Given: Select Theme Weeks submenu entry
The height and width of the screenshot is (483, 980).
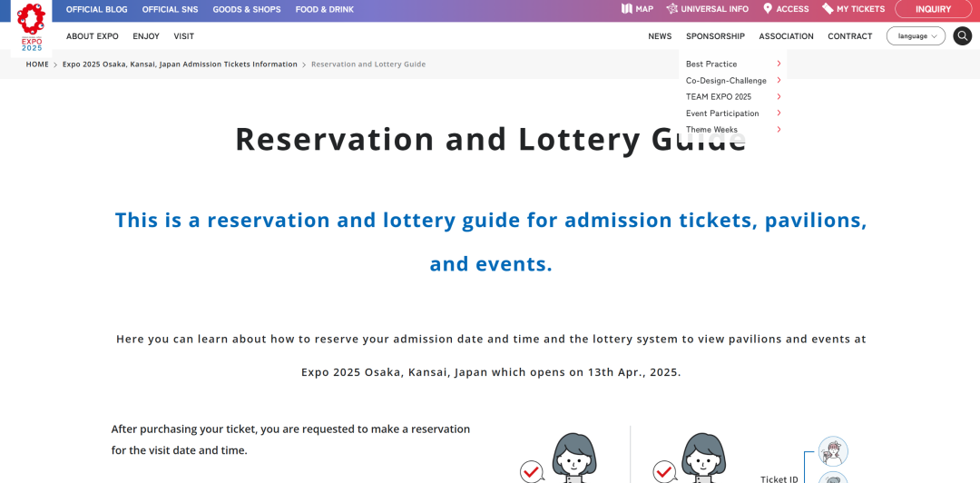Looking at the screenshot, I should [712, 130].
